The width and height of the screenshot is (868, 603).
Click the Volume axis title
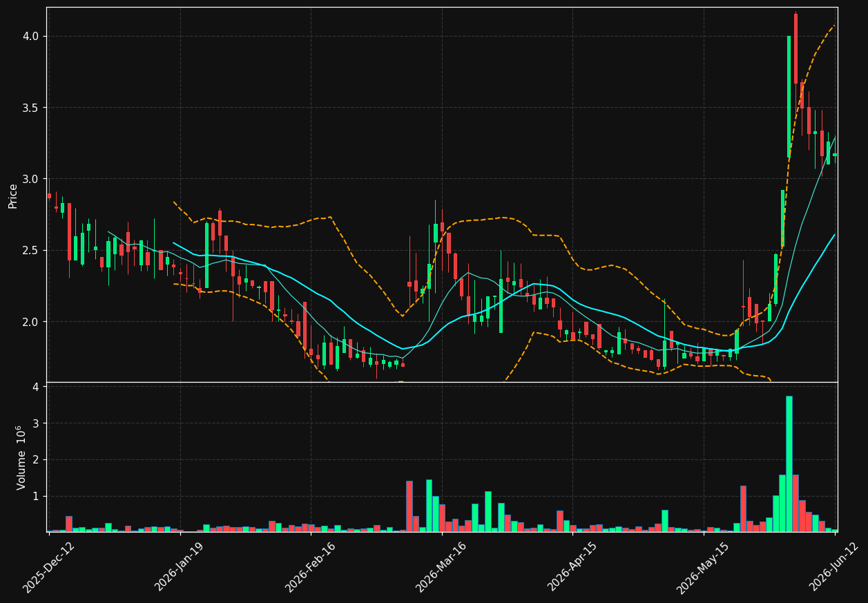coord(21,457)
